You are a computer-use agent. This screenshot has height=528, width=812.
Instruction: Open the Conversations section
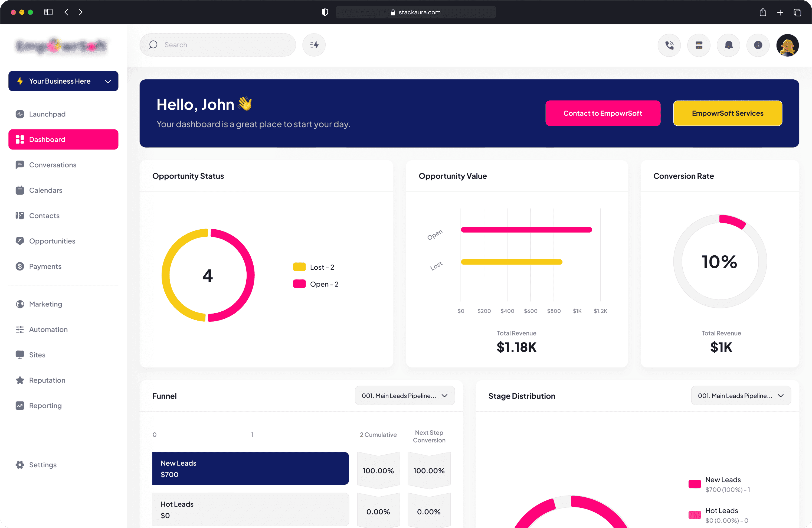(x=53, y=165)
